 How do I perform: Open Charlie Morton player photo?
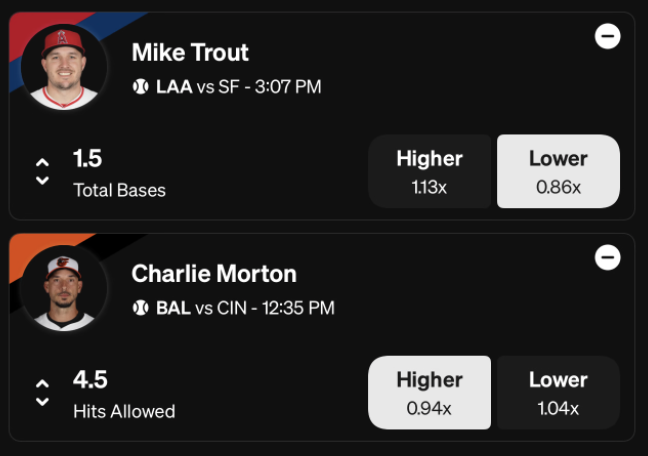pos(64,288)
